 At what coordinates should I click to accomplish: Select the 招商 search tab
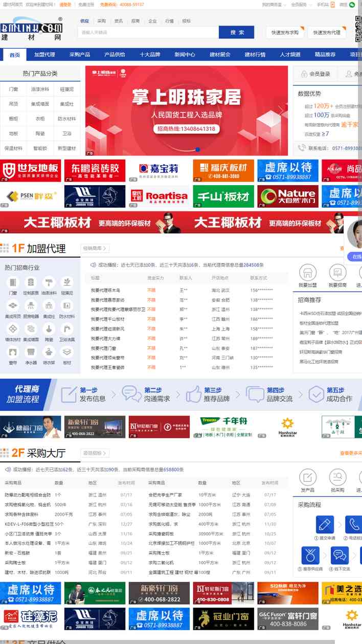coord(135,21)
